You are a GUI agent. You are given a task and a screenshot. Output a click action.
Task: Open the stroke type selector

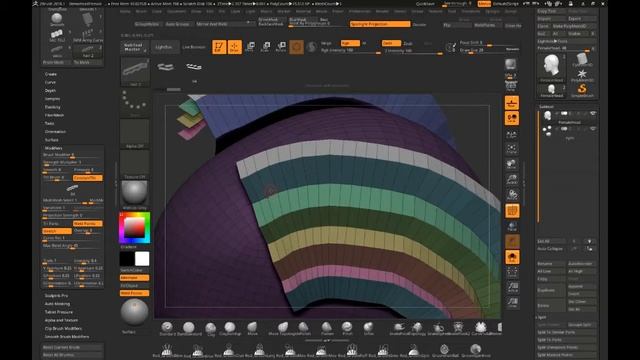(x=135, y=102)
